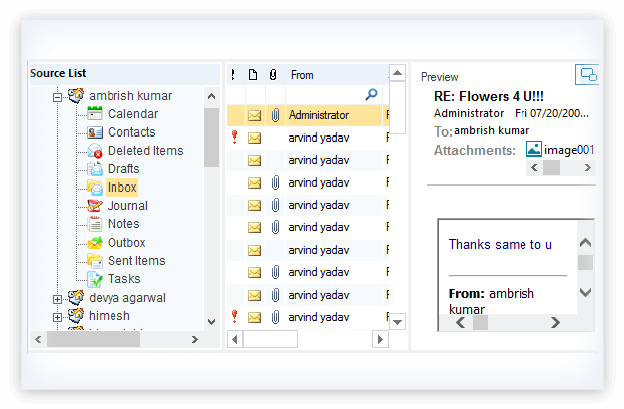Click the search magnifier in From filter

tap(371, 94)
